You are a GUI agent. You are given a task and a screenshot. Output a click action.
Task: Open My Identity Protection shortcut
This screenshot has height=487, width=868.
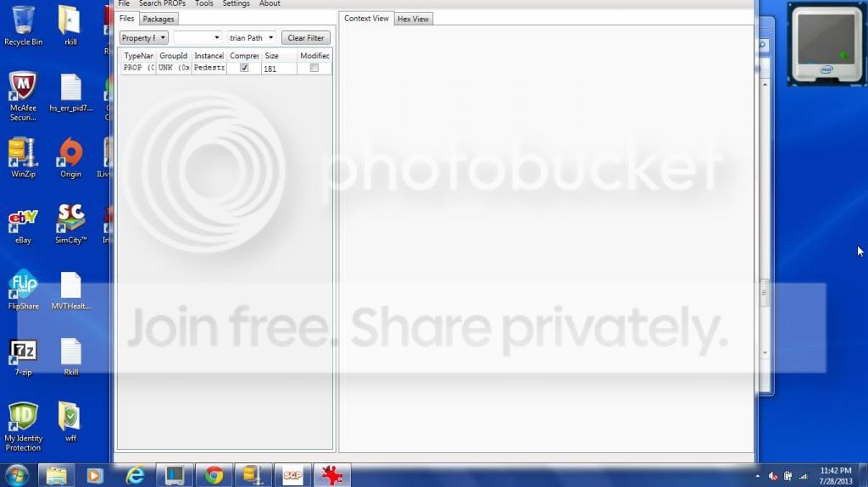click(x=23, y=427)
